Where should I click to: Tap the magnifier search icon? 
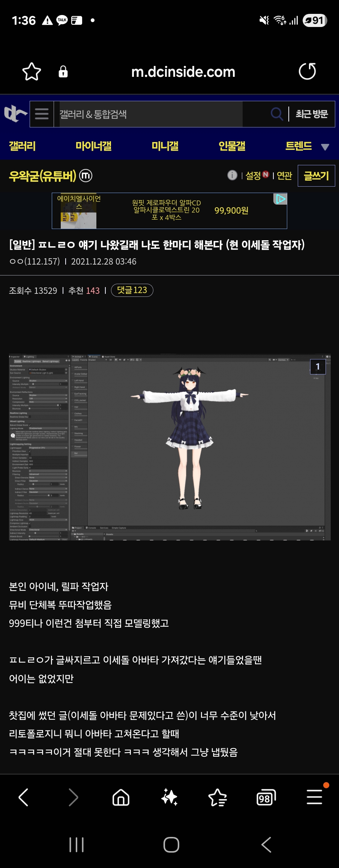pos(277,114)
